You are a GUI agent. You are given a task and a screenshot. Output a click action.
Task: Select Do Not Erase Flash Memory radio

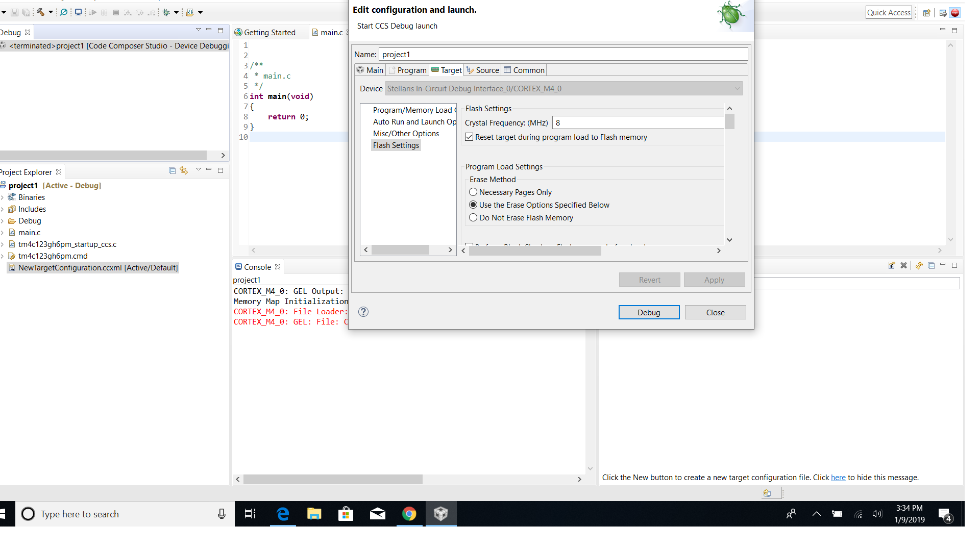click(473, 218)
